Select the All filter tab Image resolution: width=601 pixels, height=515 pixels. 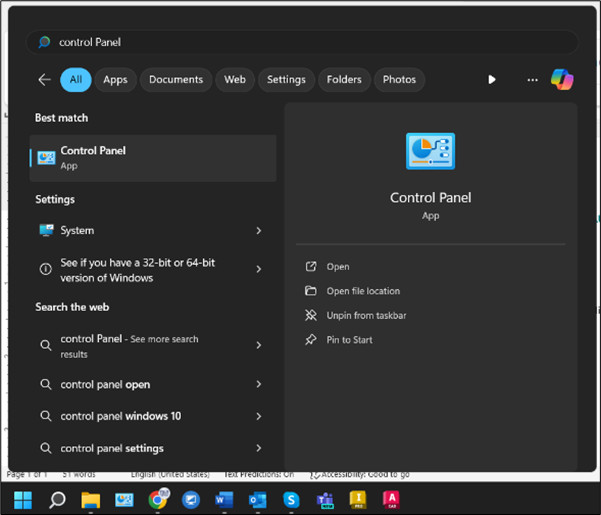click(x=76, y=80)
